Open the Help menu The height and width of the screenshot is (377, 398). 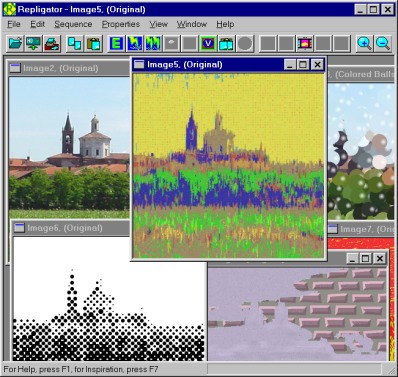(225, 24)
